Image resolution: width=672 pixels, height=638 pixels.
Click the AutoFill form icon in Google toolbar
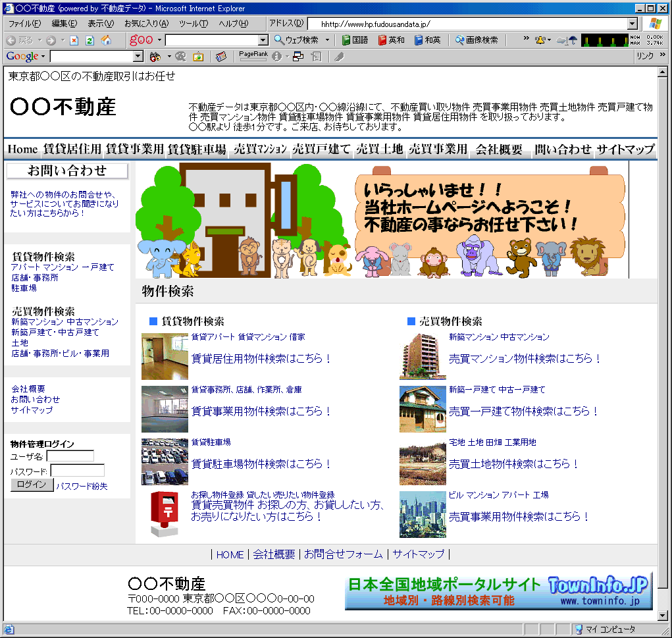(317, 56)
